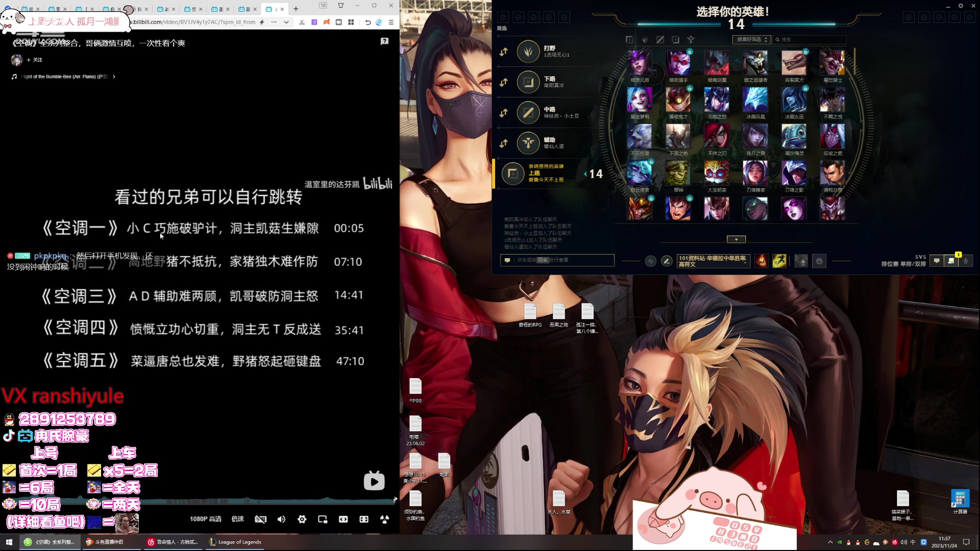980x551 pixels.
Task: Open rune page dropdown 101资料站
Action: click(x=714, y=261)
